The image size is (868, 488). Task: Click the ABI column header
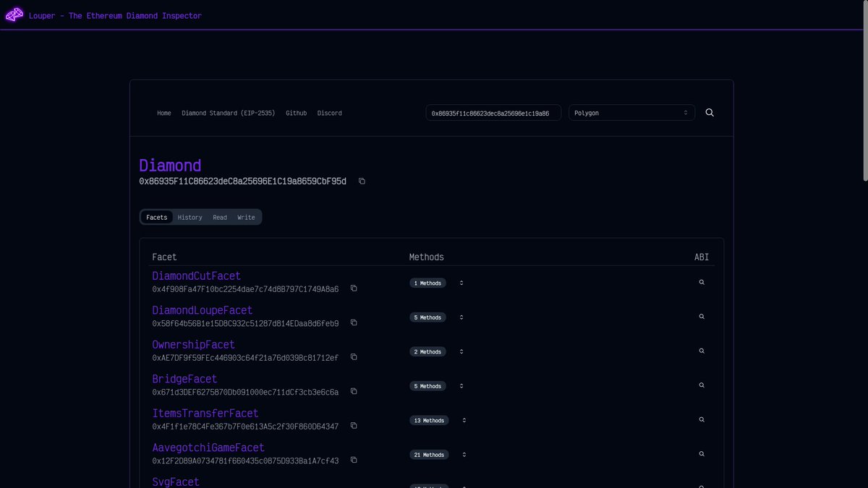tap(702, 257)
